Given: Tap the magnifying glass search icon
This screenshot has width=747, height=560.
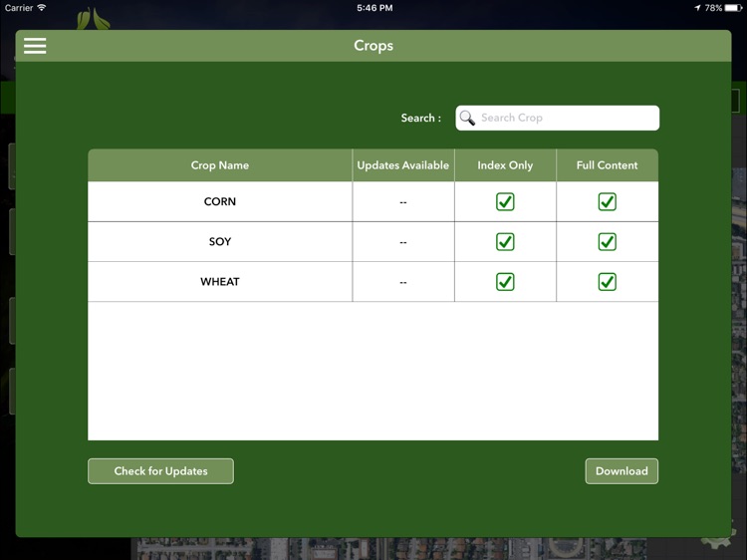Looking at the screenshot, I should pos(467,118).
